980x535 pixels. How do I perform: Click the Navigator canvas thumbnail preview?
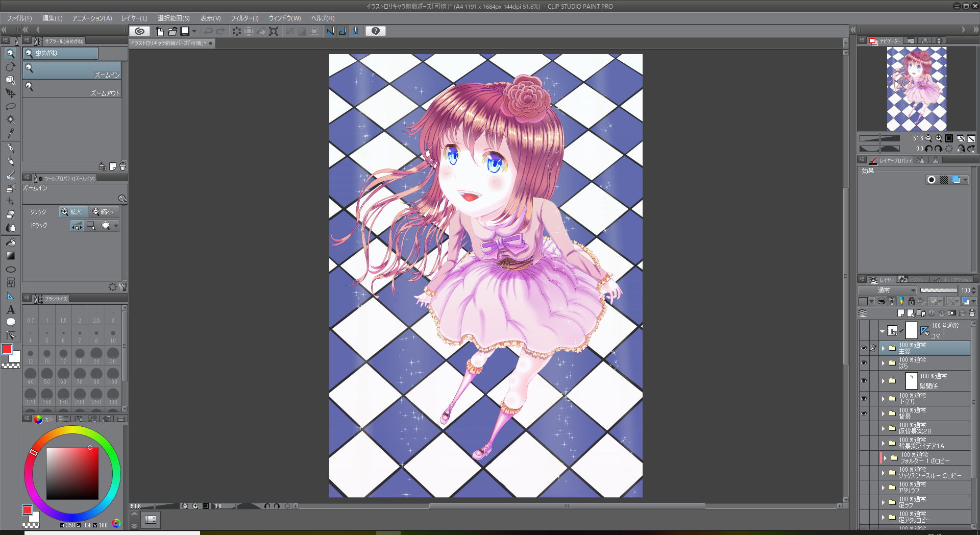[x=917, y=89]
